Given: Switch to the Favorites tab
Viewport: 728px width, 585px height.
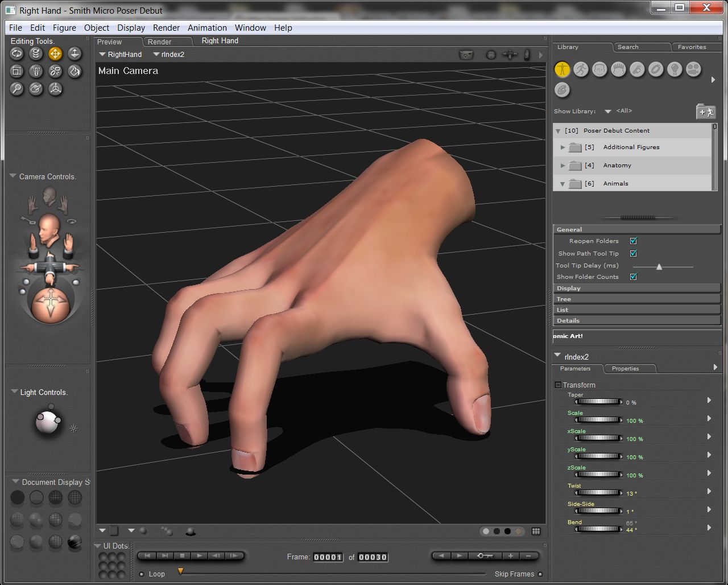Looking at the screenshot, I should (x=692, y=47).
